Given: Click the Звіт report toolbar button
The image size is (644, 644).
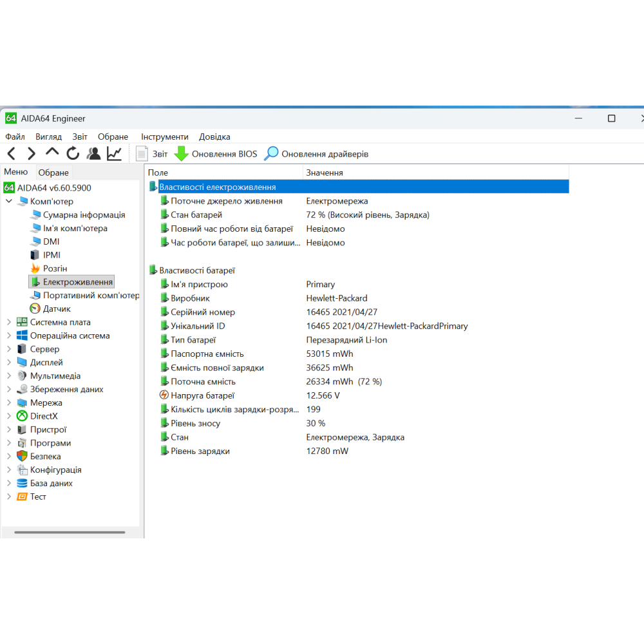Looking at the screenshot, I should click(x=151, y=154).
